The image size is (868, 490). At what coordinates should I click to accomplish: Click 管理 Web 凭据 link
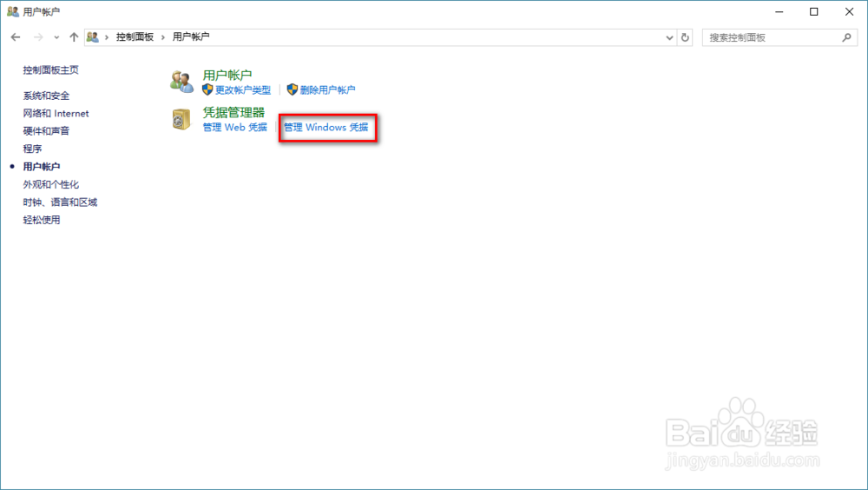click(234, 127)
